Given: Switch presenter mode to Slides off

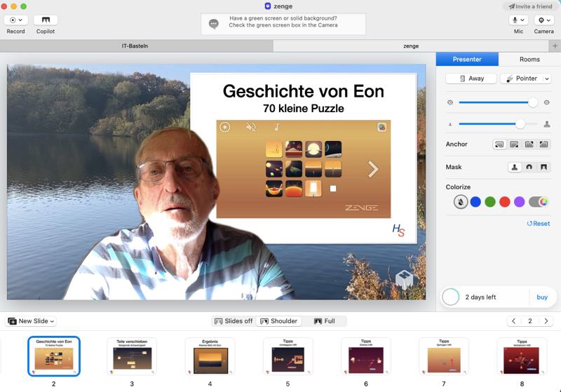Looking at the screenshot, I should coord(234,321).
